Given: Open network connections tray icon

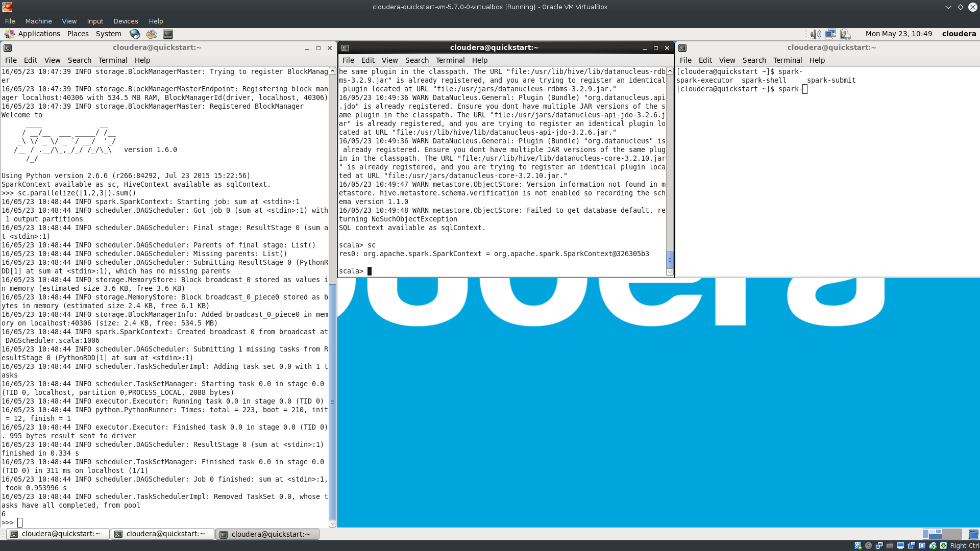Looking at the screenshot, I should point(830,34).
